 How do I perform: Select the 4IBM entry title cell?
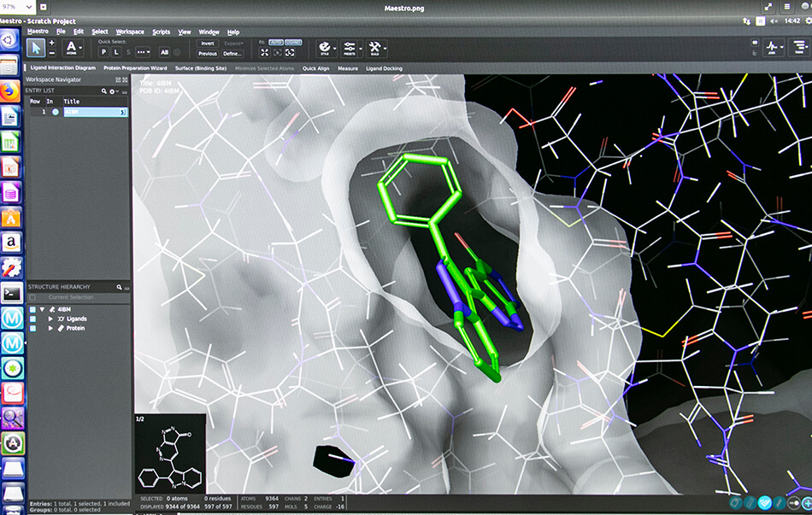click(x=96, y=112)
